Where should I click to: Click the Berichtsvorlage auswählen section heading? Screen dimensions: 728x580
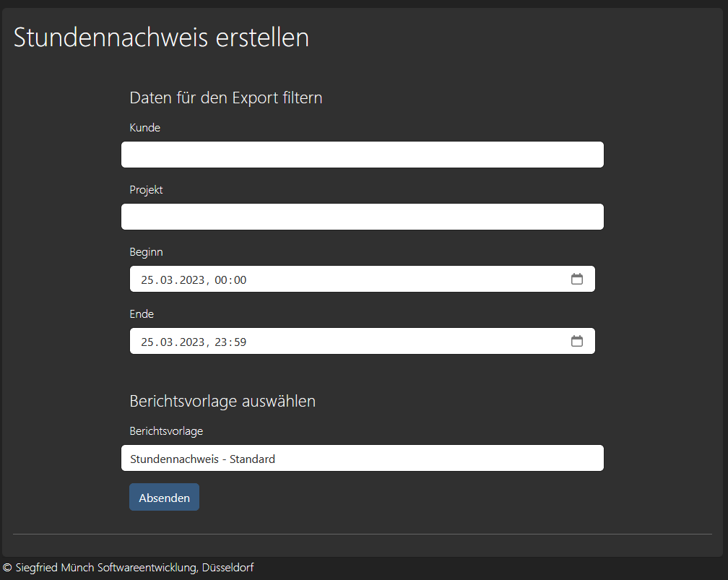pyautogui.click(x=222, y=401)
